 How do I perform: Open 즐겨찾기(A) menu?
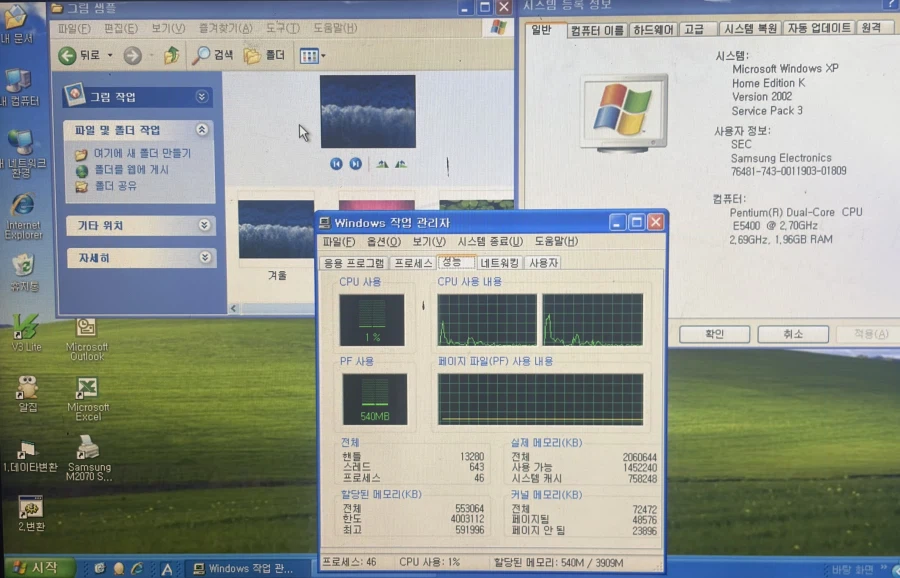(x=225, y=28)
